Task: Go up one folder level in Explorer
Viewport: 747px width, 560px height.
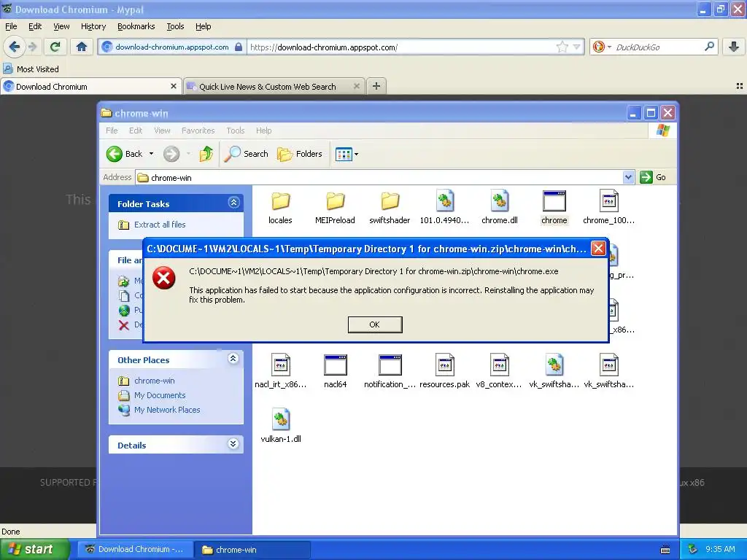Action: [x=206, y=154]
